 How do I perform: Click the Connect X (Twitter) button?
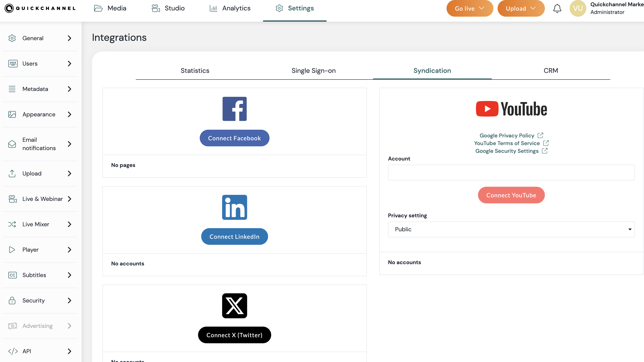pyautogui.click(x=234, y=335)
